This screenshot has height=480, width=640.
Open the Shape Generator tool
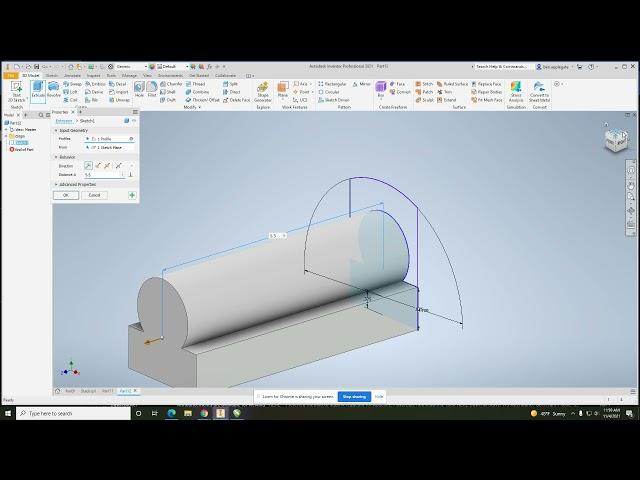[x=262, y=92]
